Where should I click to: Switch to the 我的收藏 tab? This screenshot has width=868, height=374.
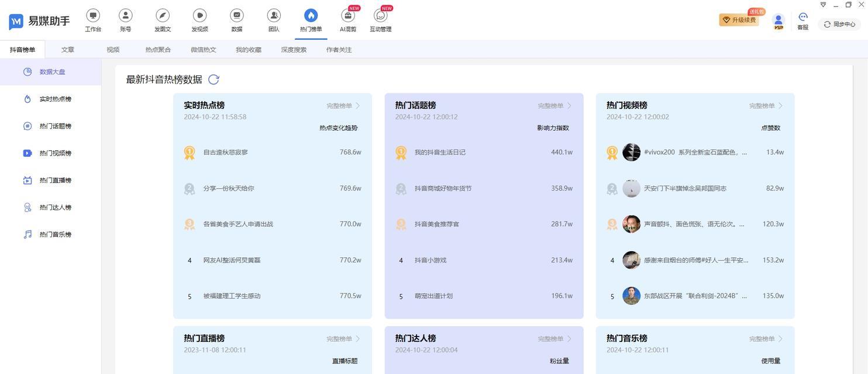pos(249,50)
